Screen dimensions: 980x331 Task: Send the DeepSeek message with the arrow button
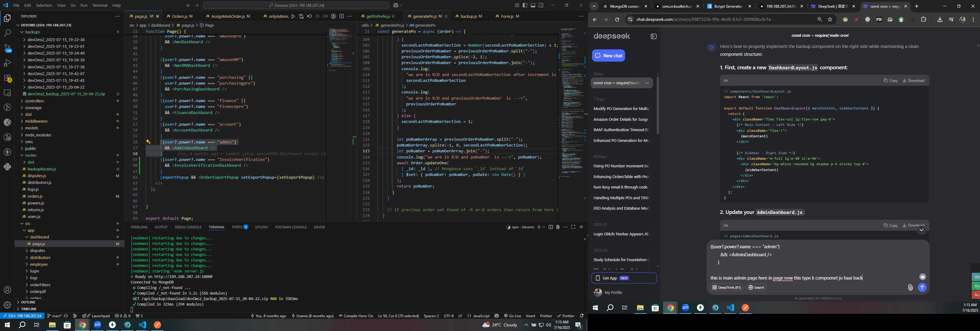coord(922,287)
